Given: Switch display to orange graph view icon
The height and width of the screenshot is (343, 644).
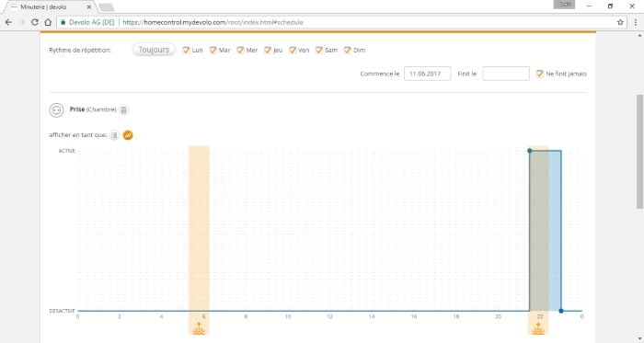Looking at the screenshot, I should 128,135.
